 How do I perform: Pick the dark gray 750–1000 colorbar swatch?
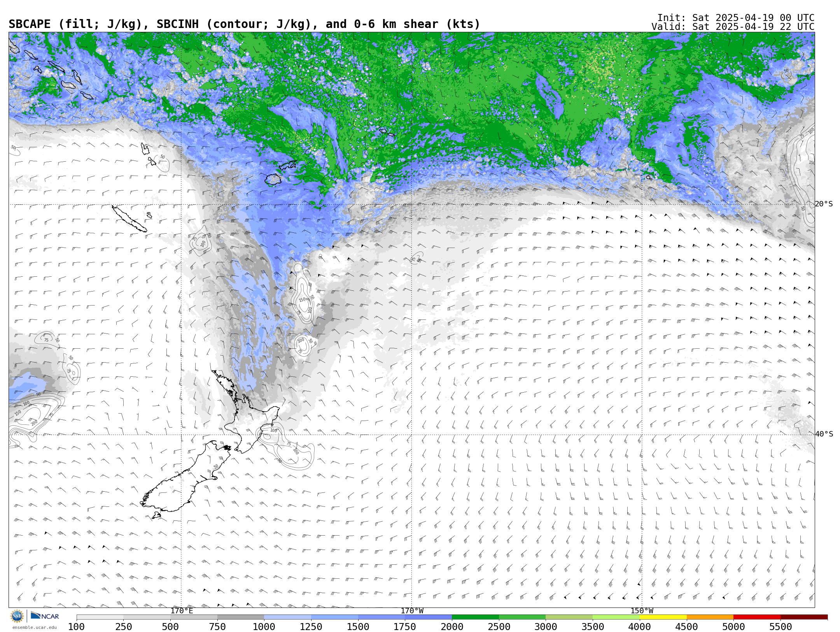[x=241, y=617]
